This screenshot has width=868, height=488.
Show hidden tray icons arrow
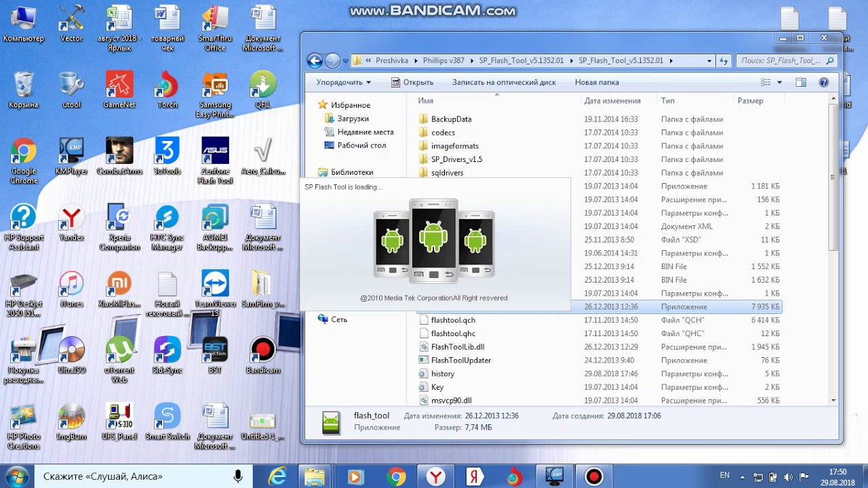[743, 476]
